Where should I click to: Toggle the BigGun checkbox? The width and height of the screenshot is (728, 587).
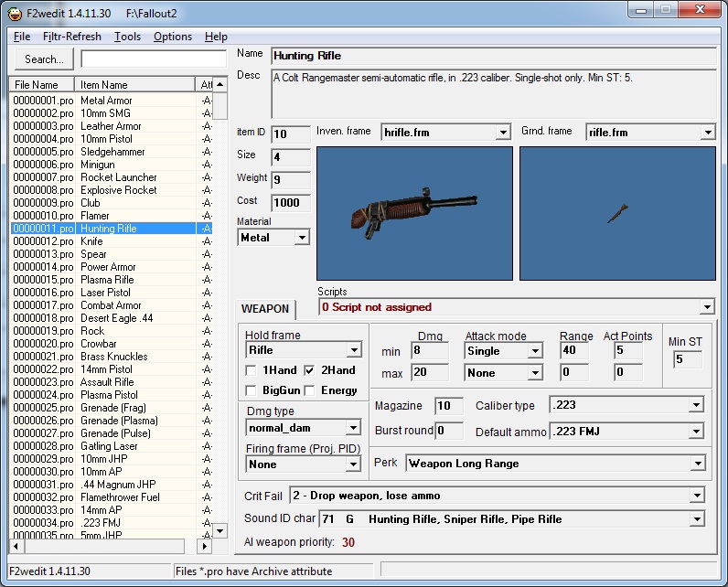click(251, 390)
